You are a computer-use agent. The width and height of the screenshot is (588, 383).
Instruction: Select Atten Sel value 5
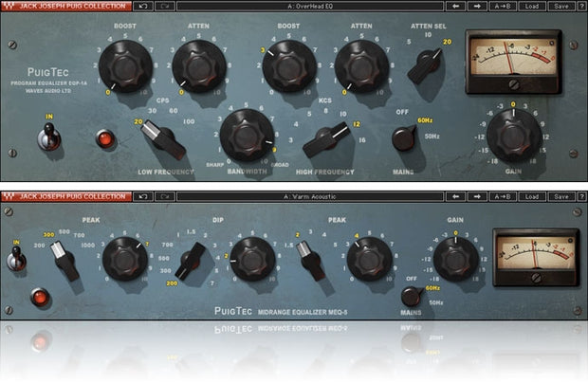(x=409, y=42)
